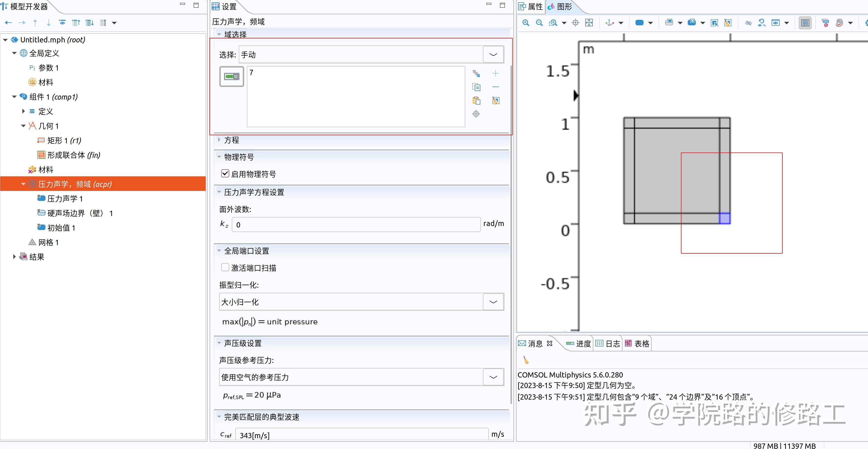Click the zoom out icon in Graphics toolbar
This screenshot has height=449, width=868.
pos(539,23)
